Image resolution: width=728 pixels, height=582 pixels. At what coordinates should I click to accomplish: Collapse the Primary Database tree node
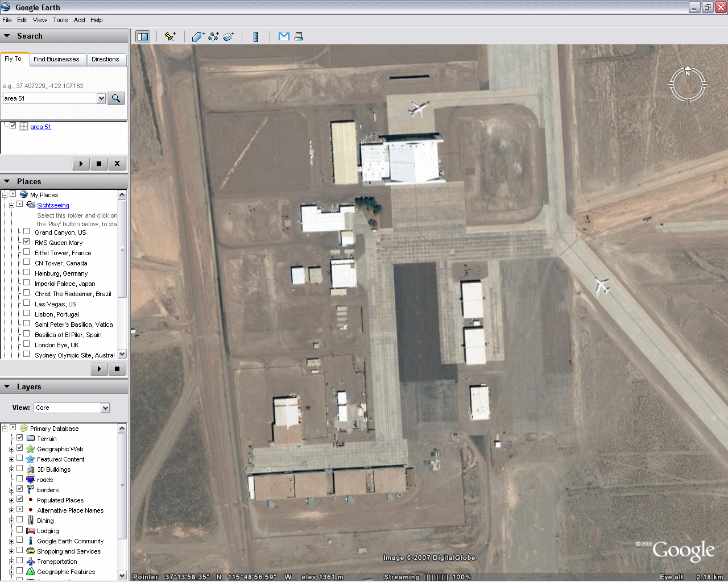pyautogui.click(x=5, y=428)
